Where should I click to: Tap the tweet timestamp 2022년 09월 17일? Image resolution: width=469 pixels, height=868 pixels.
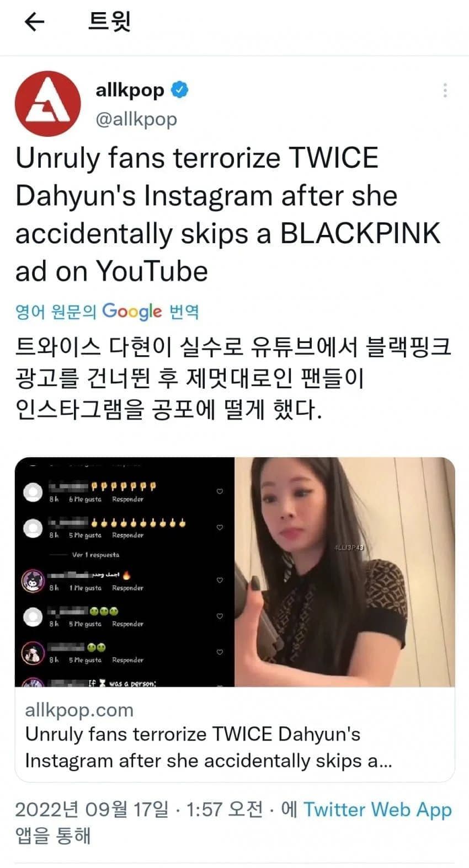pos(92,809)
